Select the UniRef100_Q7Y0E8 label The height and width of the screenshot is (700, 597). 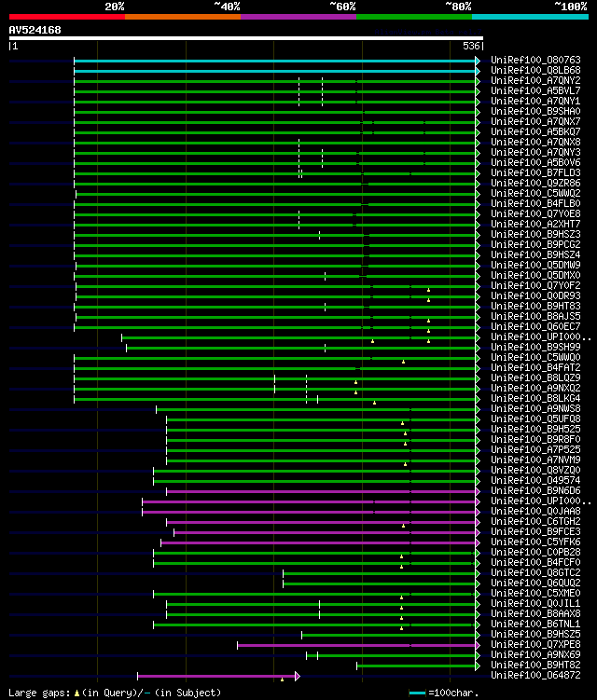point(535,213)
